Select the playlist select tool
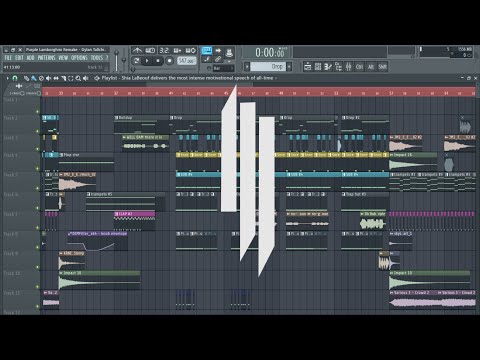Viewport: 480px width, 360px height. 71,78
